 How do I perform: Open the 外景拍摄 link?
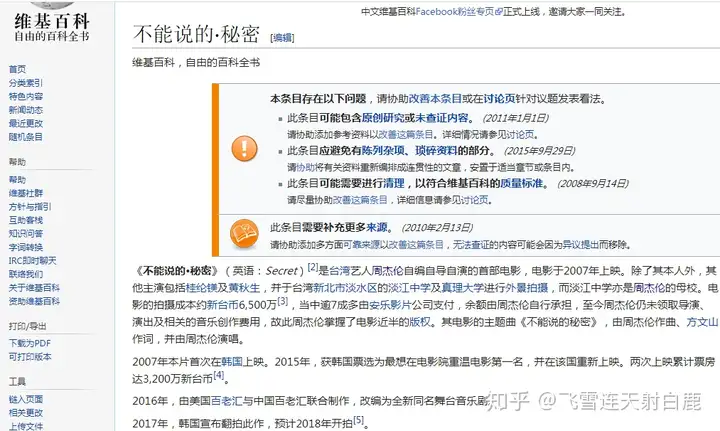point(527,288)
